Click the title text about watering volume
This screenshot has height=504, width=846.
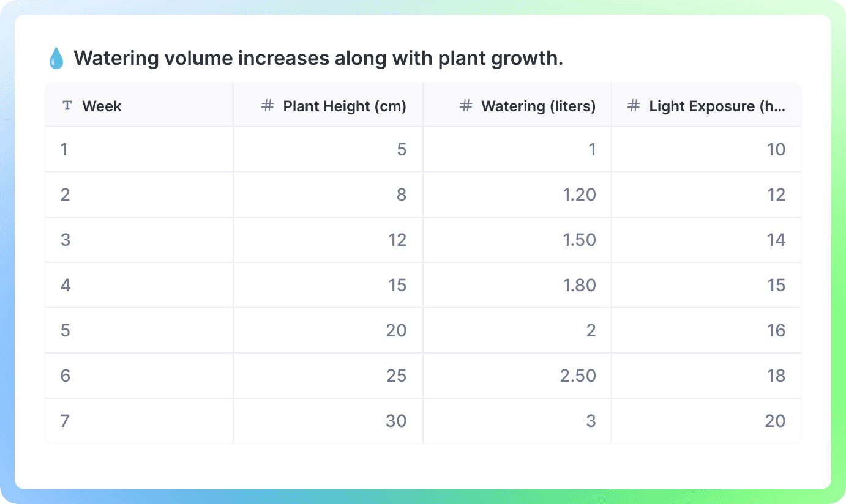click(x=318, y=57)
